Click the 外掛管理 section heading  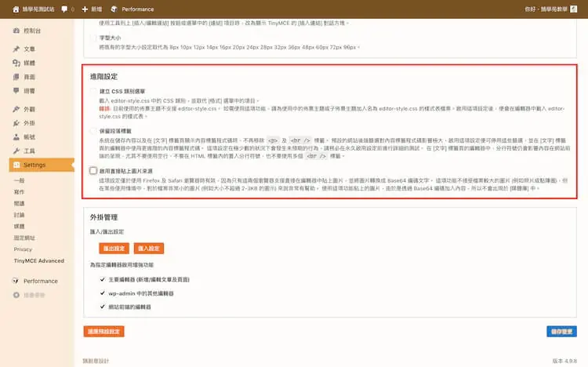[103, 217]
